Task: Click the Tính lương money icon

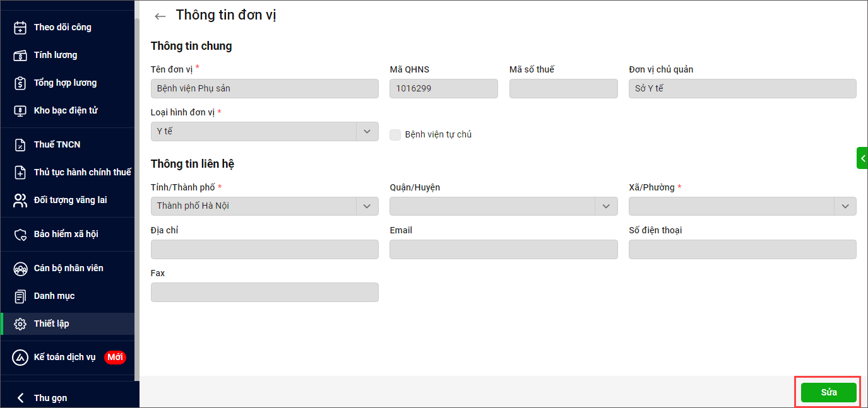Action: (21, 55)
